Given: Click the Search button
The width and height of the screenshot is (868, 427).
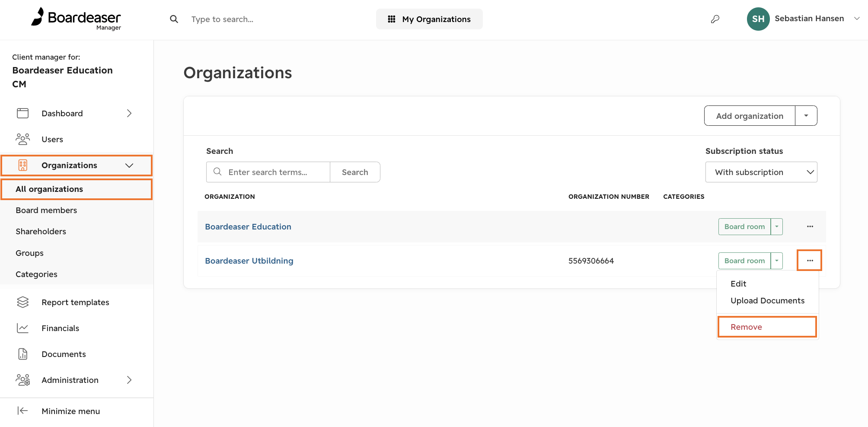Looking at the screenshot, I should [x=355, y=172].
